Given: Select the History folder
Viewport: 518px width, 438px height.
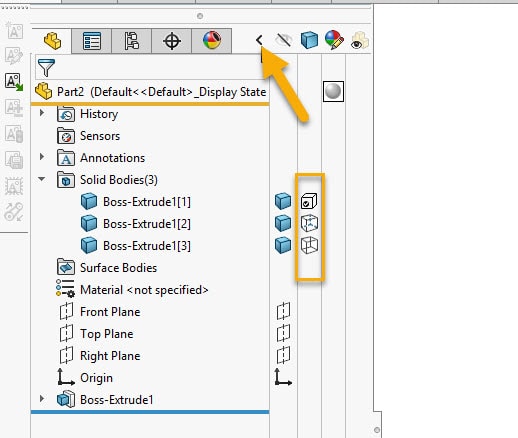Looking at the screenshot, I should 99,114.
